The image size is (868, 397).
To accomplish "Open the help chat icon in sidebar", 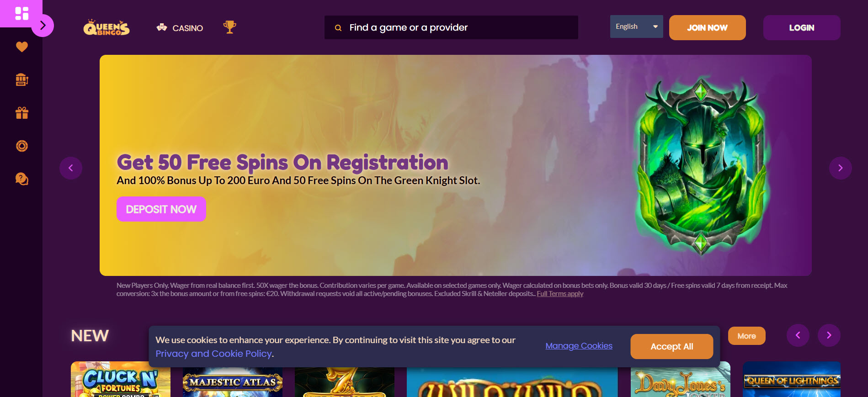I will pyautogui.click(x=21, y=179).
